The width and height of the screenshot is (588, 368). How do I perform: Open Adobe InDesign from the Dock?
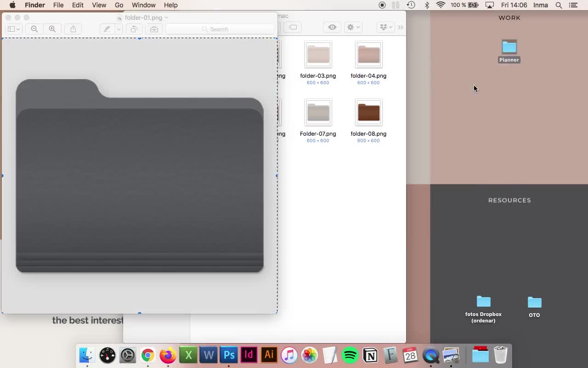[249, 355]
